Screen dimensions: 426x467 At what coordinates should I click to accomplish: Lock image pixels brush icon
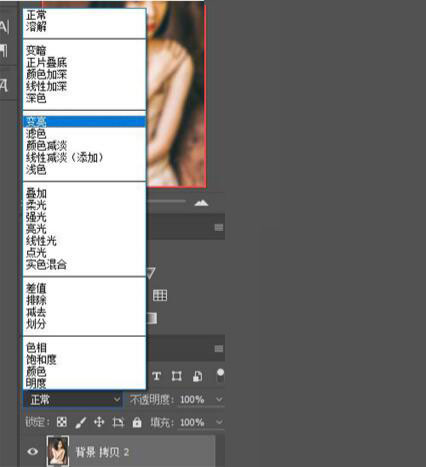pos(81,422)
